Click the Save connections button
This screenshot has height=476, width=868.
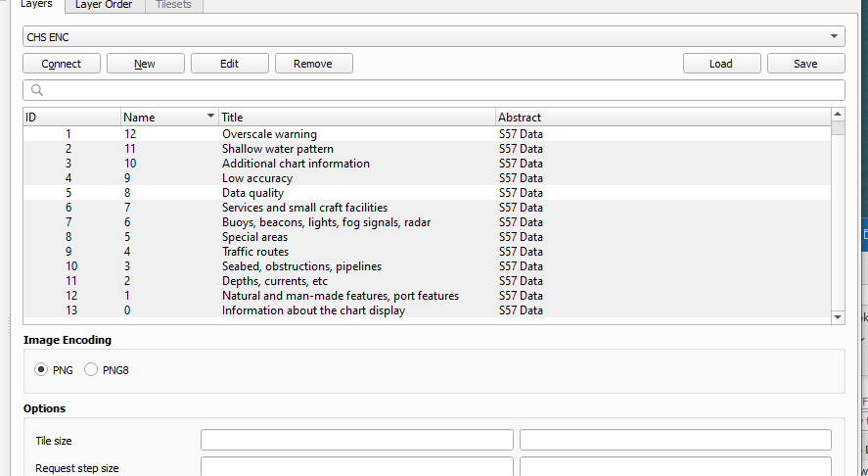(805, 64)
